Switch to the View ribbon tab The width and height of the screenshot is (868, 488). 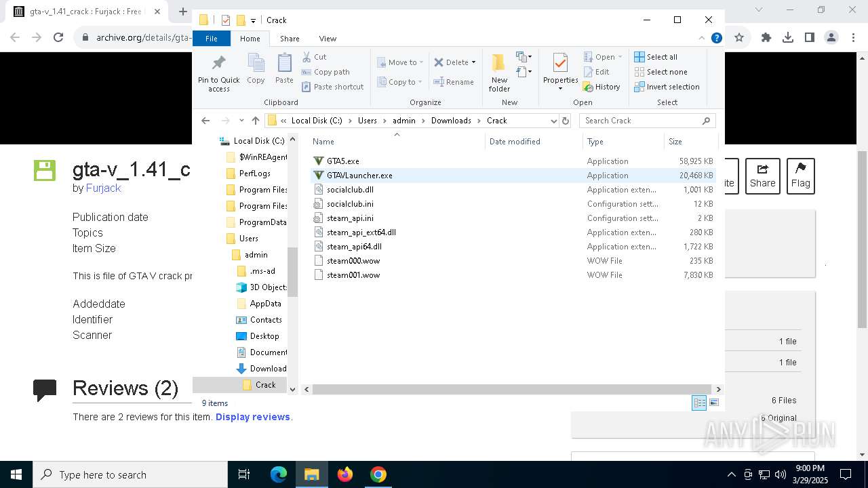tap(328, 39)
